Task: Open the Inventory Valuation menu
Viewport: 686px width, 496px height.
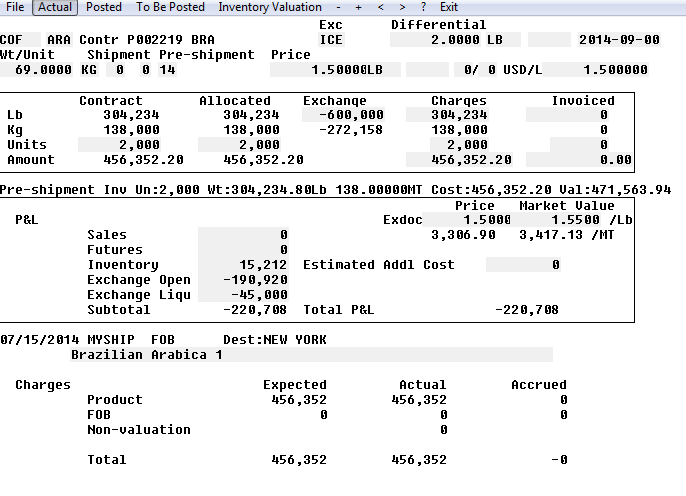Action: (270, 7)
